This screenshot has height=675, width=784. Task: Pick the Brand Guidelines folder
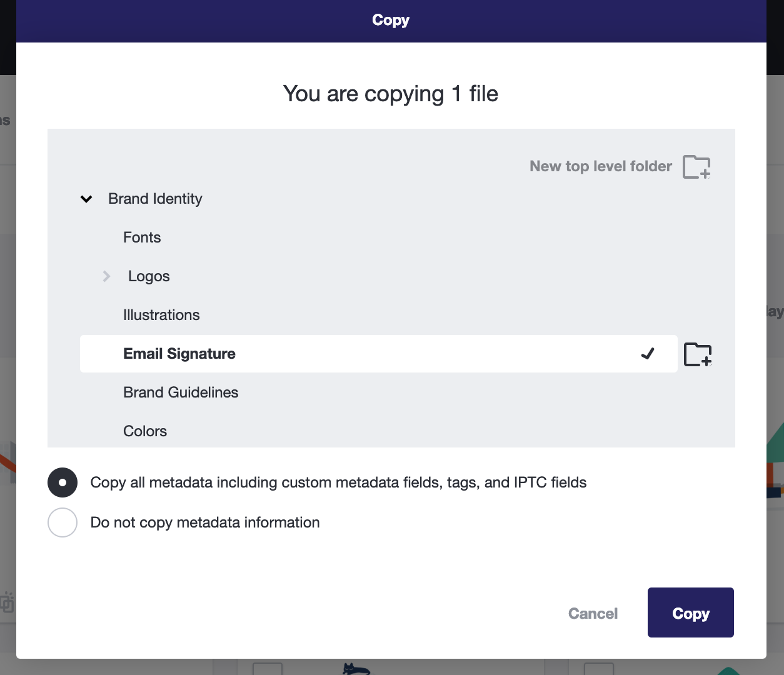(x=181, y=392)
